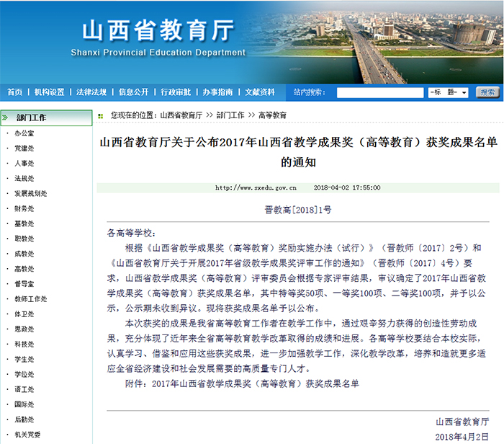
Task: Open the 首页 navigation menu item
Action: 14,92
